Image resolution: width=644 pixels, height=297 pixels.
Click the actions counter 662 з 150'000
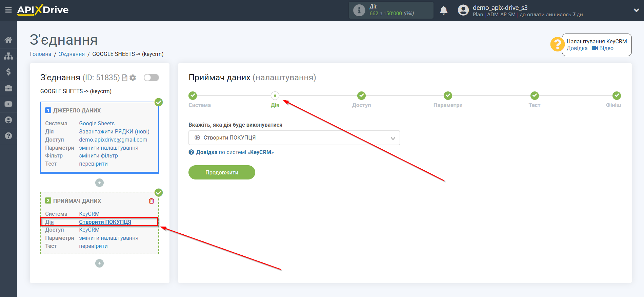(391, 14)
